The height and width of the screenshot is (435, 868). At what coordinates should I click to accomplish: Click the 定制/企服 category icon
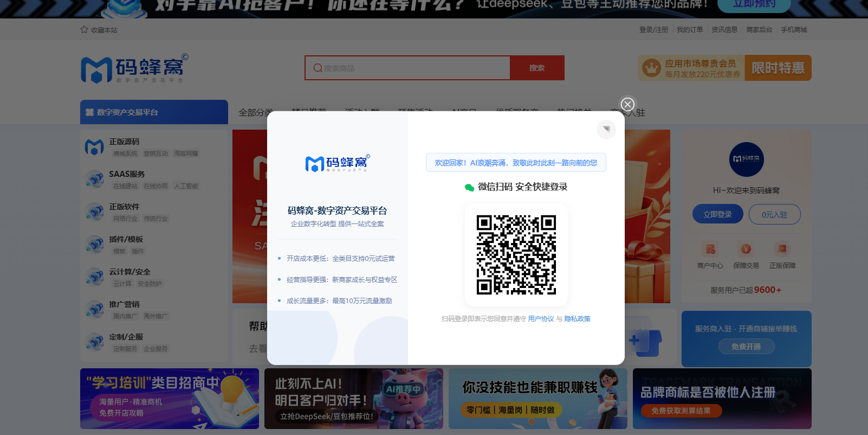coord(94,342)
